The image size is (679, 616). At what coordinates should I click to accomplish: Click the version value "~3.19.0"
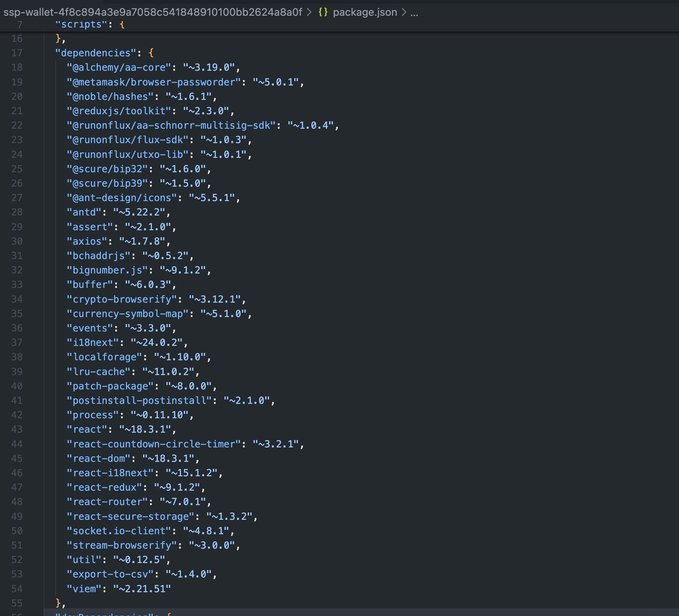209,67
